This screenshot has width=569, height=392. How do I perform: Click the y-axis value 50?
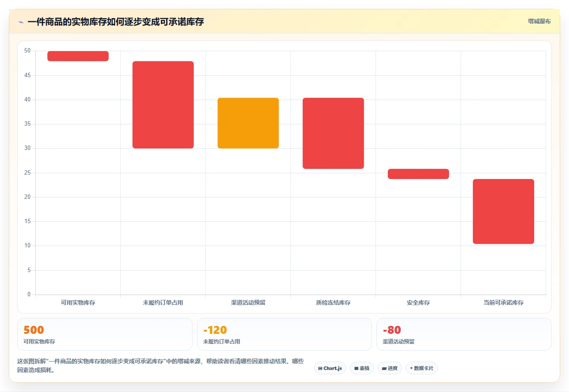tap(27, 51)
